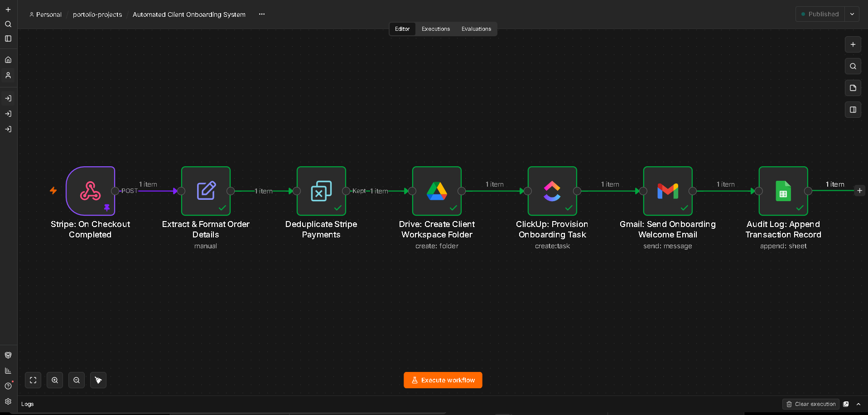
Task: Switch to the Evaluations tab
Action: click(x=476, y=29)
